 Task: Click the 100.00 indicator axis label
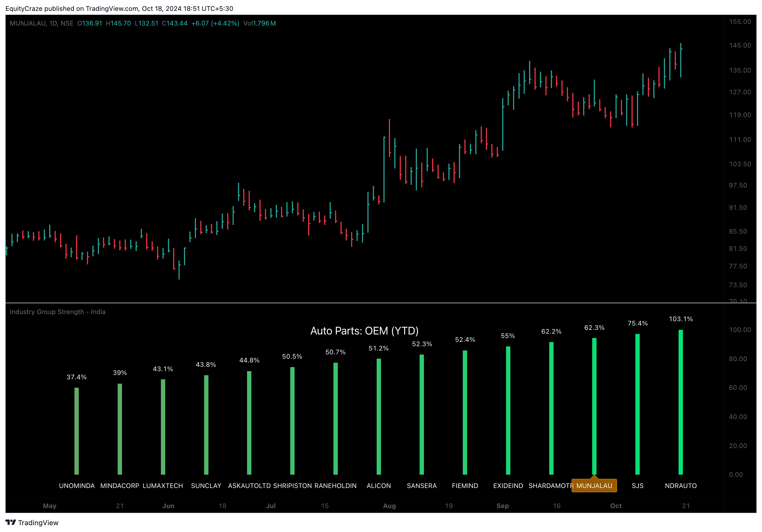[740, 330]
